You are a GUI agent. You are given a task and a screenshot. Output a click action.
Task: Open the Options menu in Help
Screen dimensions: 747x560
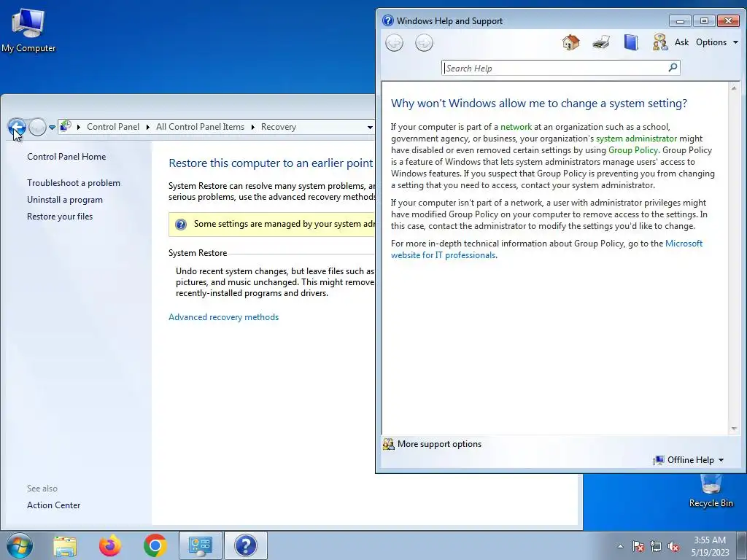coord(717,42)
